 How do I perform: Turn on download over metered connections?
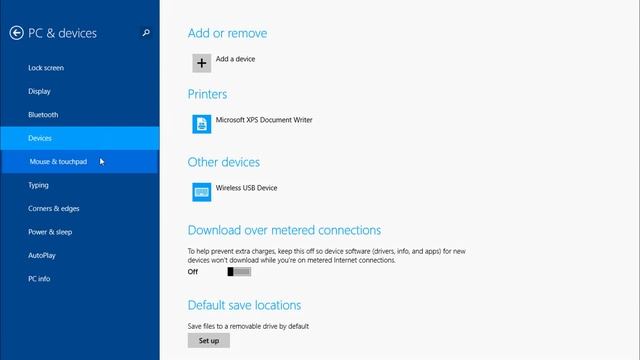239,272
